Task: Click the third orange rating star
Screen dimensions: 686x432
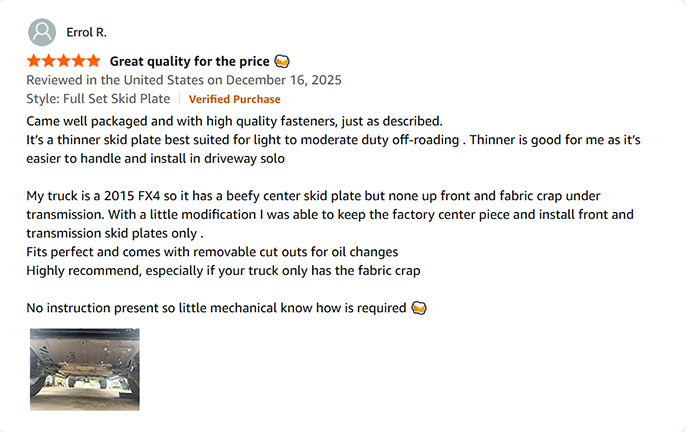Action: coord(64,61)
